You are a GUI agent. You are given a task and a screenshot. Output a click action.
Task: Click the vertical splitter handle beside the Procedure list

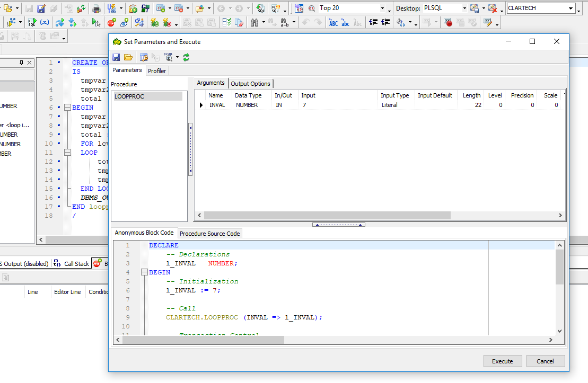[x=190, y=149]
